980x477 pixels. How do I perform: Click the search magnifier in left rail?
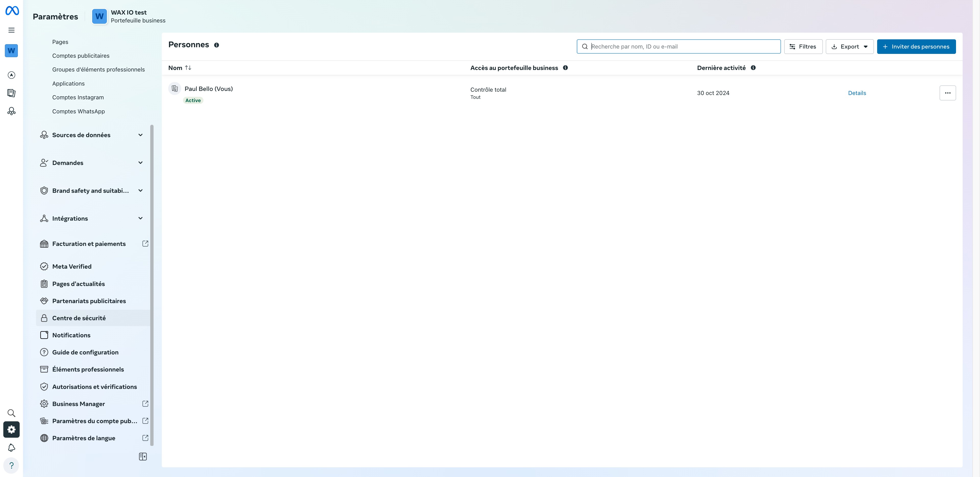pyautogui.click(x=11, y=413)
